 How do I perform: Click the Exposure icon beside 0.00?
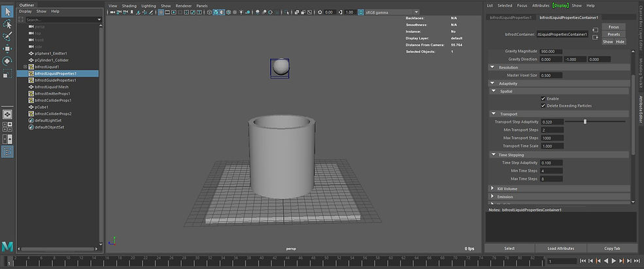[320, 12]
